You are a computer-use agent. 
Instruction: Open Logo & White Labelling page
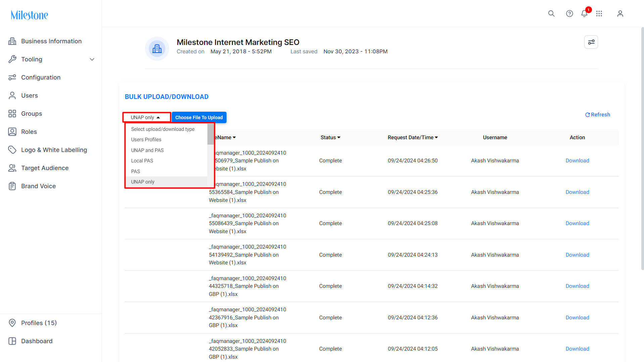coord(54,150)
